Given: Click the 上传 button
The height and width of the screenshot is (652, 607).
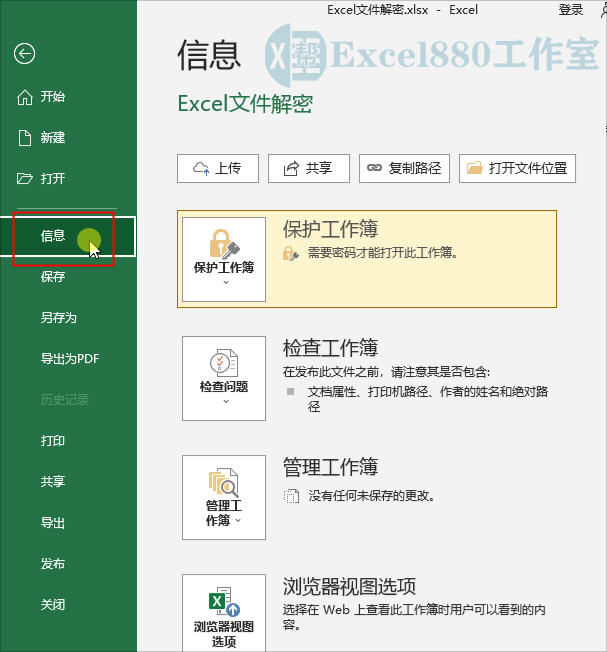Looking at the screenshot, I should pos(218,168).
